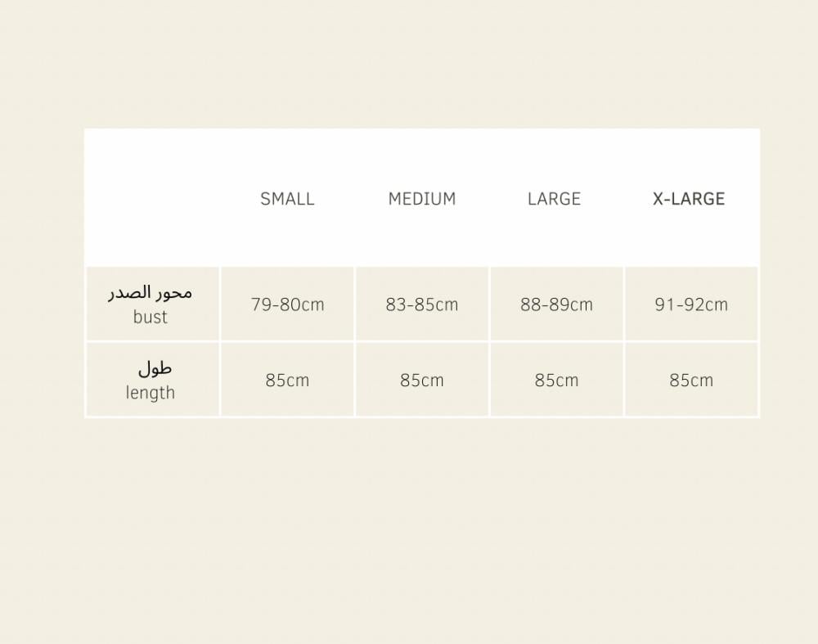Pick the 91-92cm bust value
This screenshot has width=818, height=644.
coord(691,304)
